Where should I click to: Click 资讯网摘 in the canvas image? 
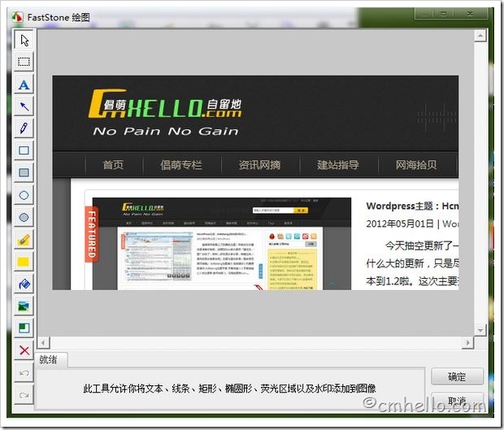click(x=259, y=165)
